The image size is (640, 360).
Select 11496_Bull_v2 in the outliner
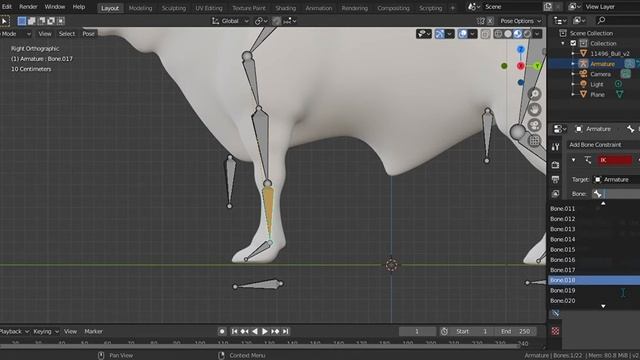609,53
